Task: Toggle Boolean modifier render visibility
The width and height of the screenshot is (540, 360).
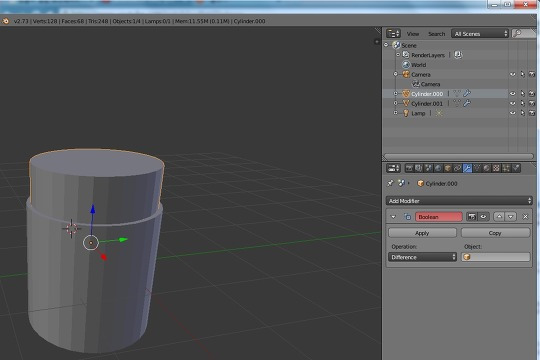Action: pos(471,217)
